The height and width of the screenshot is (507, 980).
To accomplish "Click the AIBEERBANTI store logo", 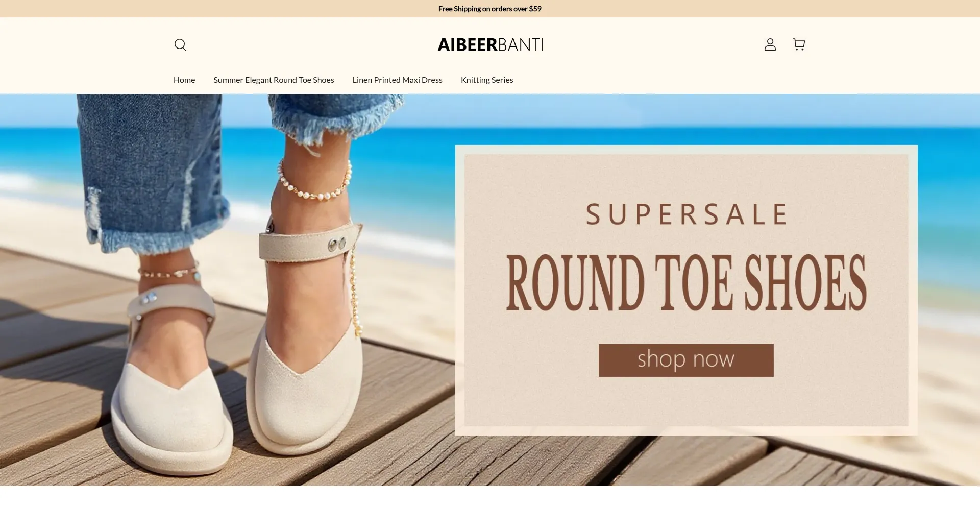I will [x=490, y=45].
